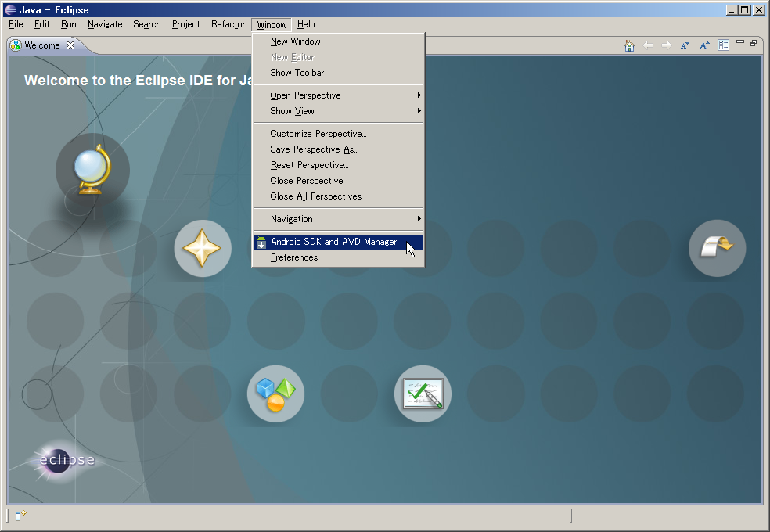Viewport: 770px width, 532px height.
Task: Open Tutorials checkmark icon
Action: coord(423,394)
